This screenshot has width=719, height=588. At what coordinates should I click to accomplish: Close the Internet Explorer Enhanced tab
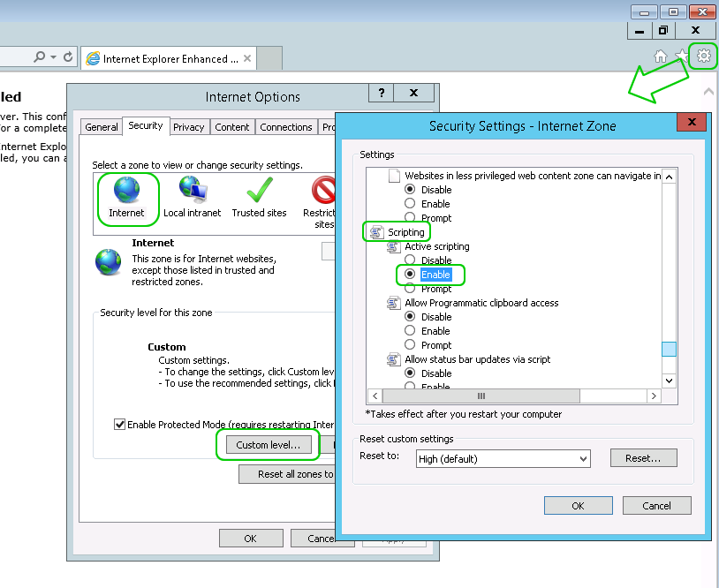point(247,58)
